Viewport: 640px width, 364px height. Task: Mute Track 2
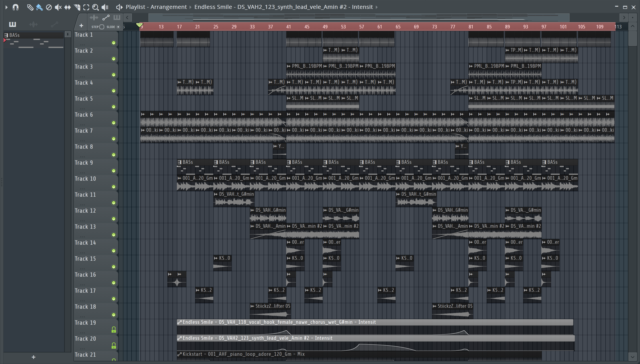click(114, 59)
